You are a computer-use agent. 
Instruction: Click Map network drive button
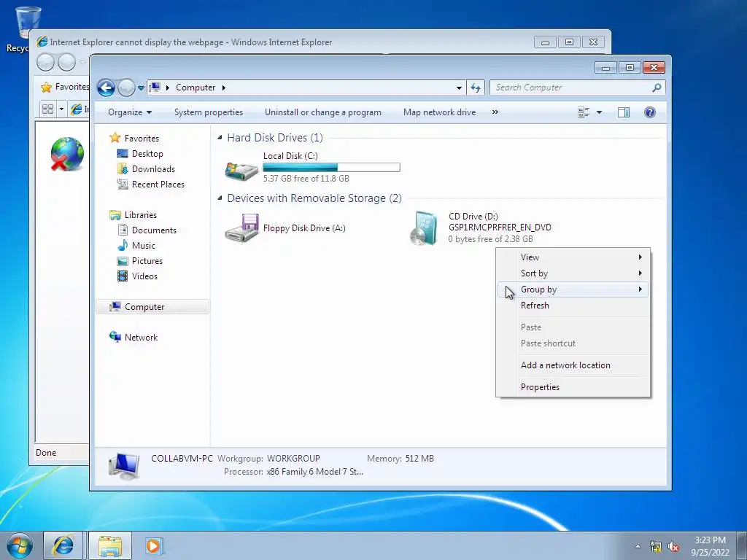[x=439, y=112]
